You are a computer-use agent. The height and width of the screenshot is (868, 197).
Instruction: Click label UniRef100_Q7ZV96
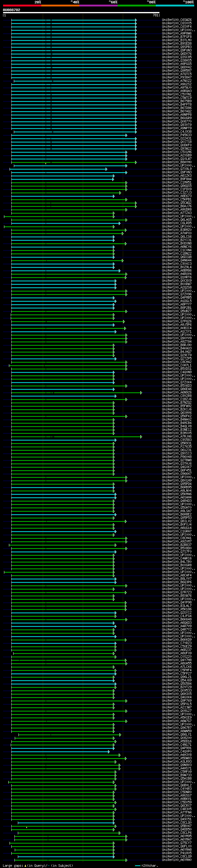tap(177, 294)
